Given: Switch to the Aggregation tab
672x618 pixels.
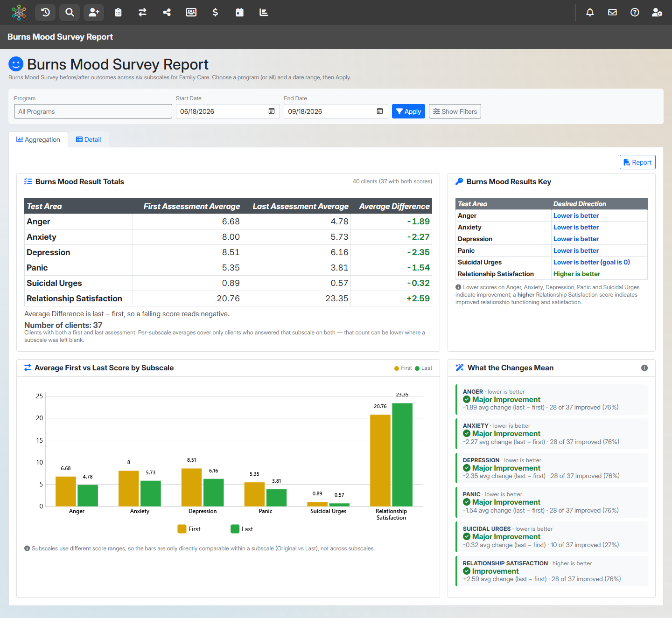Looking at the screenshot, I should [x=38, y=139].
